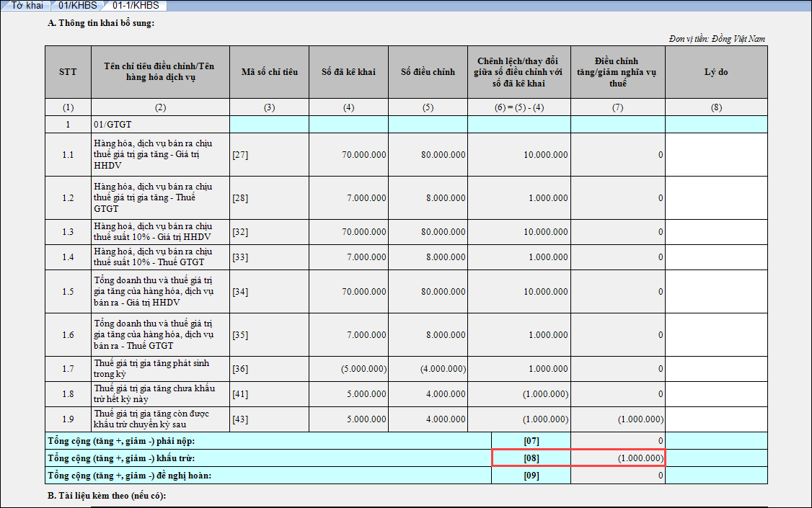Click Số điều chỉnh value in row 1.2
Screen dimensions: 812x508
point(428,197)
